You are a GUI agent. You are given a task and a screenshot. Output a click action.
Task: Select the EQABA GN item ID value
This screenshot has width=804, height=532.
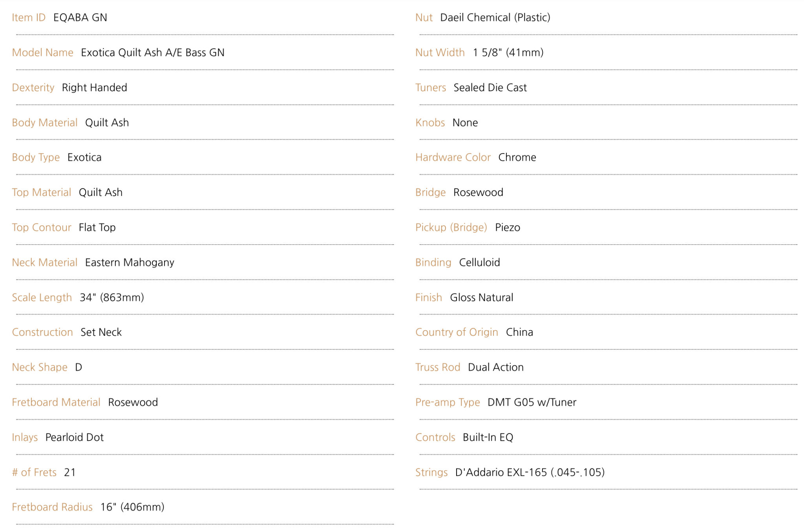[80, 17]
